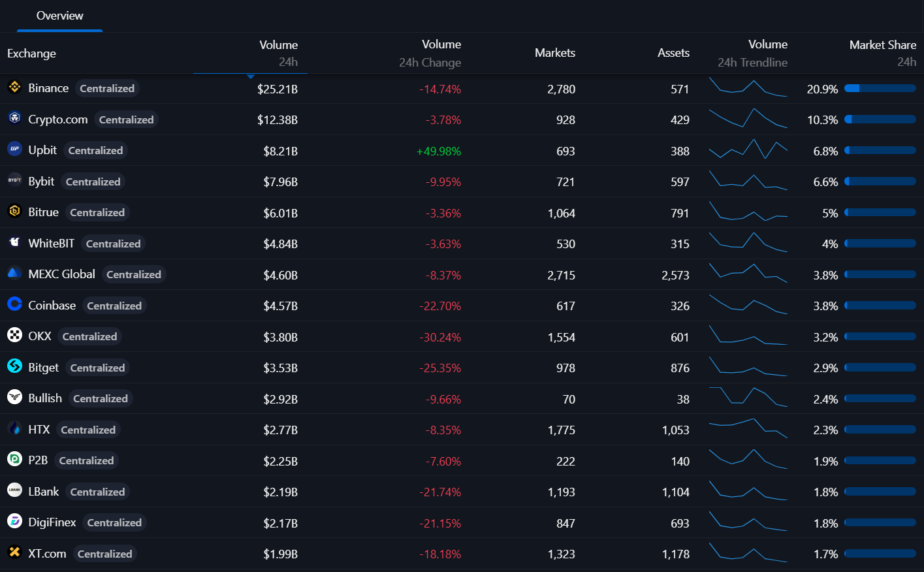Screen dimensions: 924x572
Task: Click Binance volume value $25.21B
Action: click(x=278, y=89)
